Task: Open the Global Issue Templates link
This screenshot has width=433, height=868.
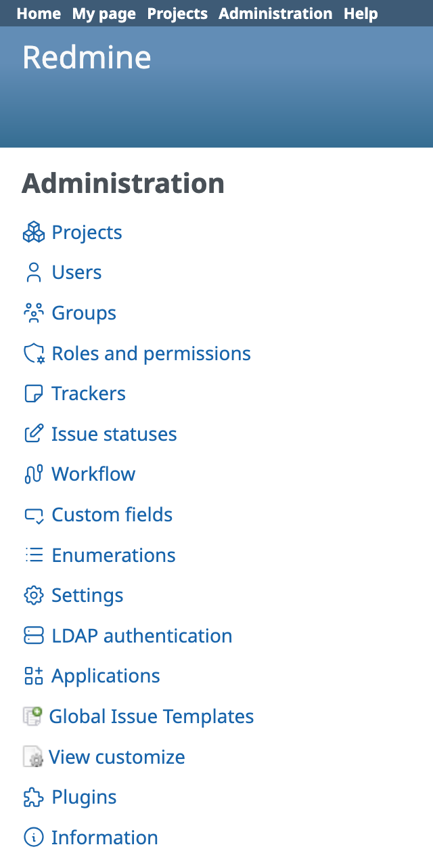Action: tap(152, 716)
